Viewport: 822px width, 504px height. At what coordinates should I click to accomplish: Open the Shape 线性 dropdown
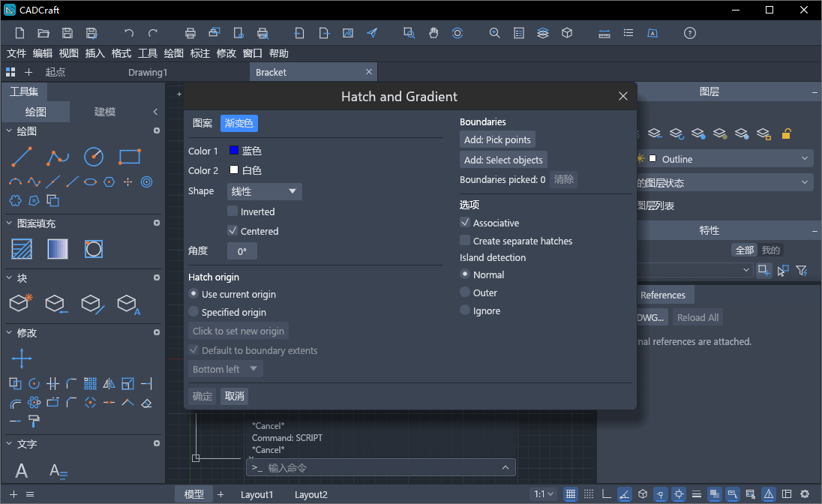tap(264, 191)
